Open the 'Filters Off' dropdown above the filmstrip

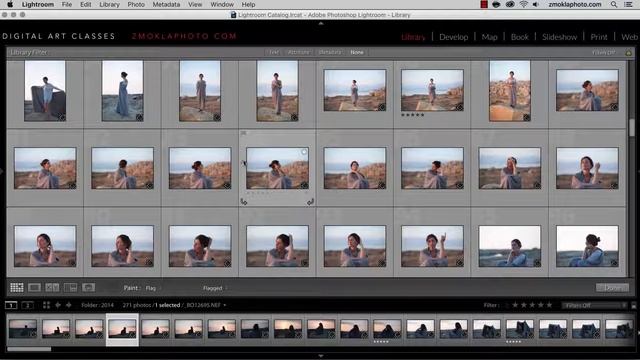(594, 305)
